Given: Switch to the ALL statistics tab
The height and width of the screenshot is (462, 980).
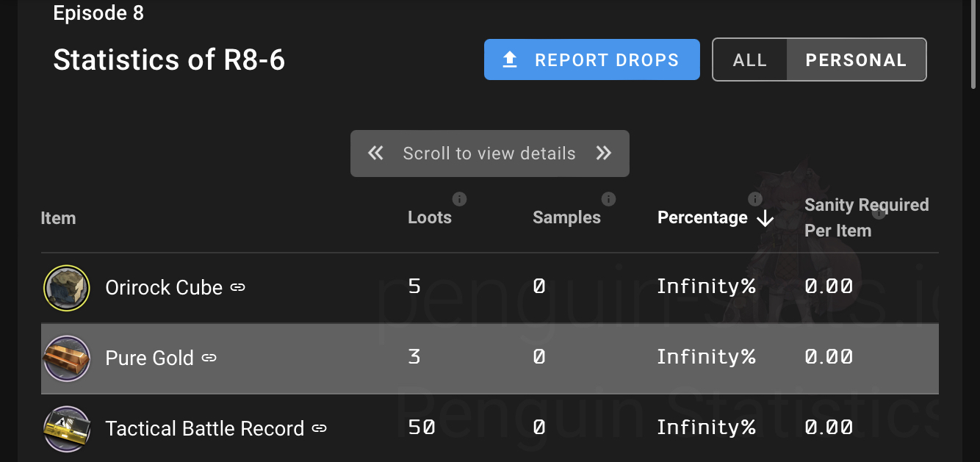Looking at the screenshot, I should click(751, 59).
